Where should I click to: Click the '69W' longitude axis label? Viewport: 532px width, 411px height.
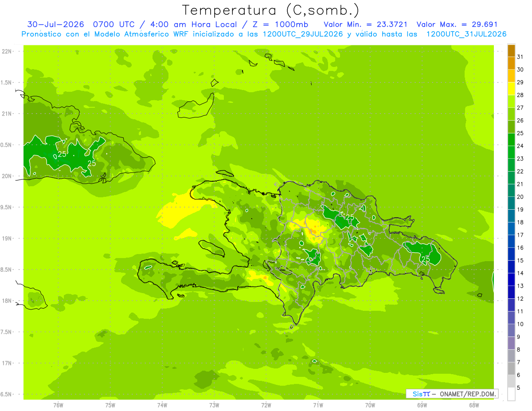coord(422,405)
